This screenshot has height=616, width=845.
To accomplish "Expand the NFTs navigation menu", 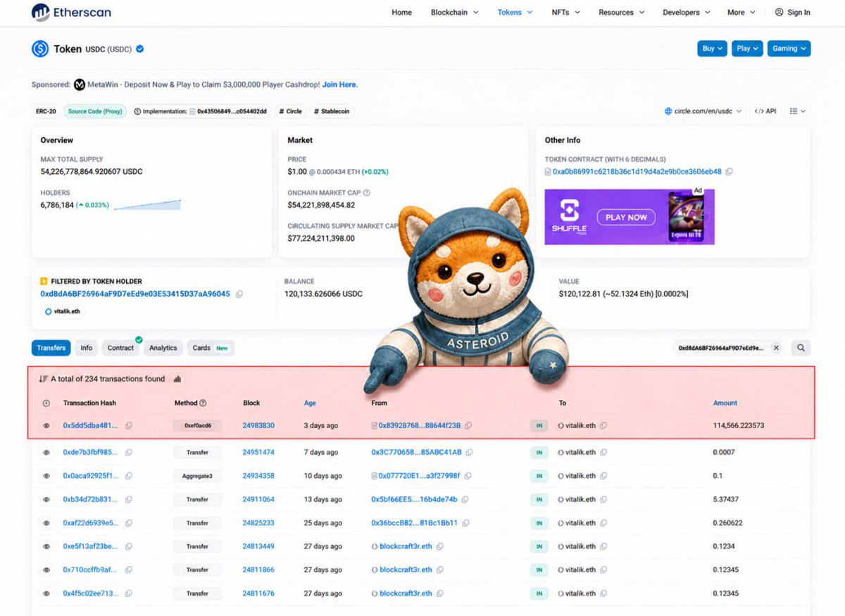I will [x=565, y=12].
